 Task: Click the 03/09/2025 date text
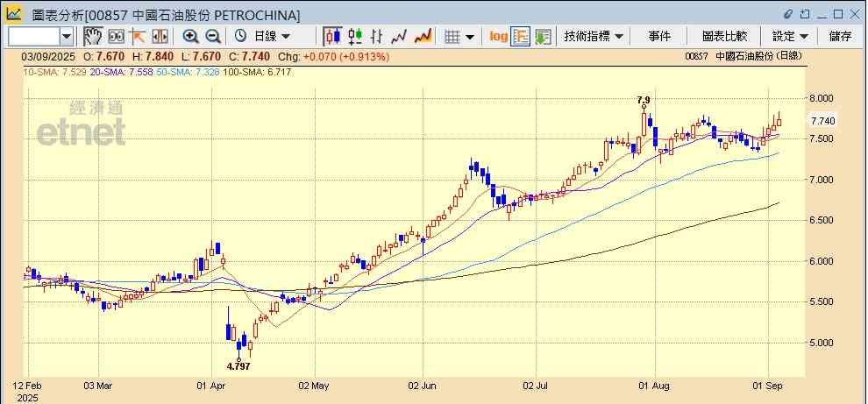point(47,57)
